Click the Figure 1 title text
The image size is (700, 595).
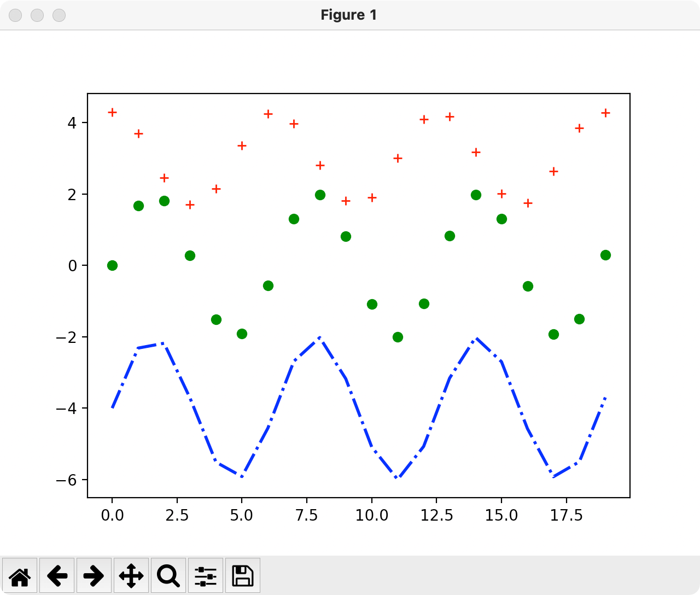(349, 15)
